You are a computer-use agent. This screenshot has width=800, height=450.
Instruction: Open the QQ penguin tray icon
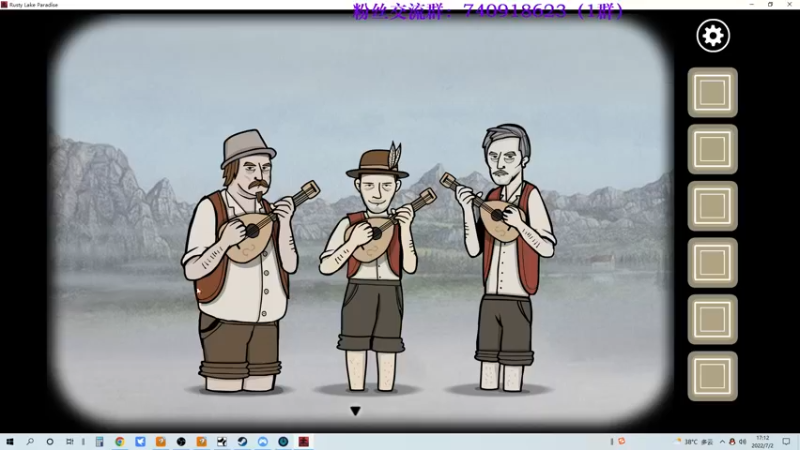point(732,442)
